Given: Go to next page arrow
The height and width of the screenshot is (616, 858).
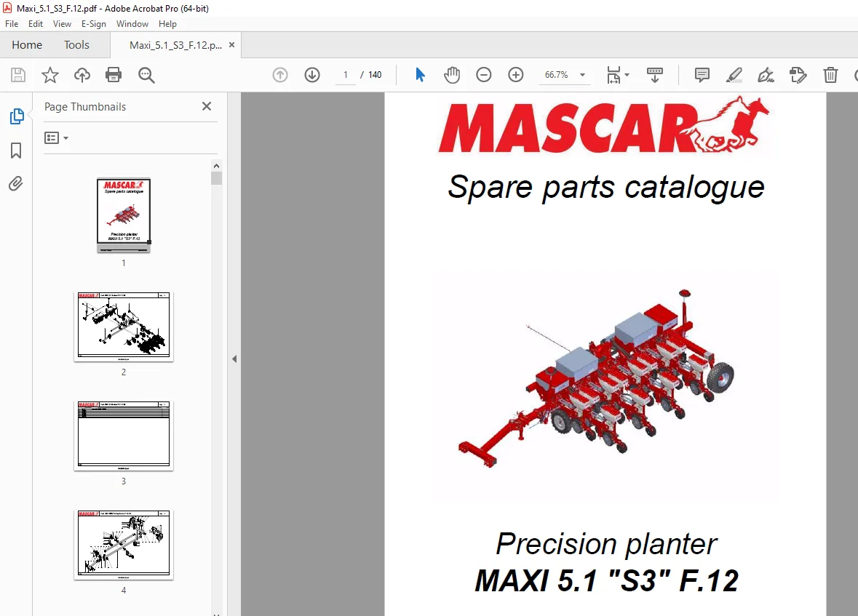Looking at the screenshot, I should pyautogui.click(x=312, y=75).
